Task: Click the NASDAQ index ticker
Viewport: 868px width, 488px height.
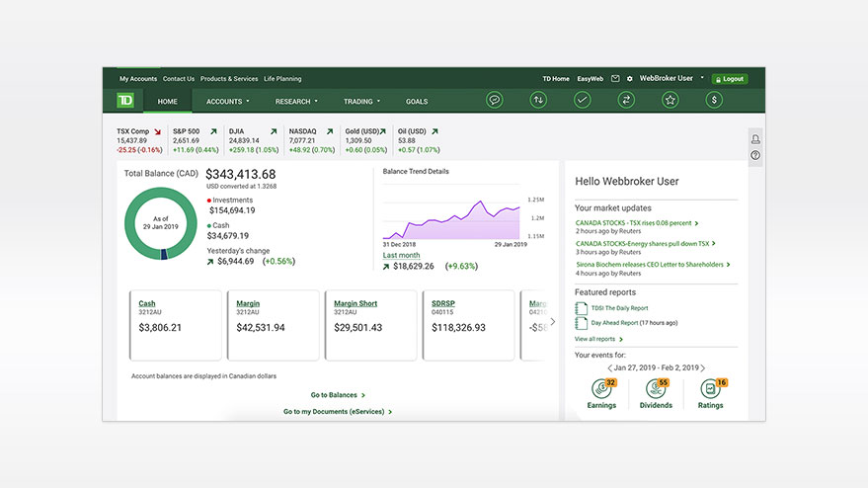Action: coord(312,140)
